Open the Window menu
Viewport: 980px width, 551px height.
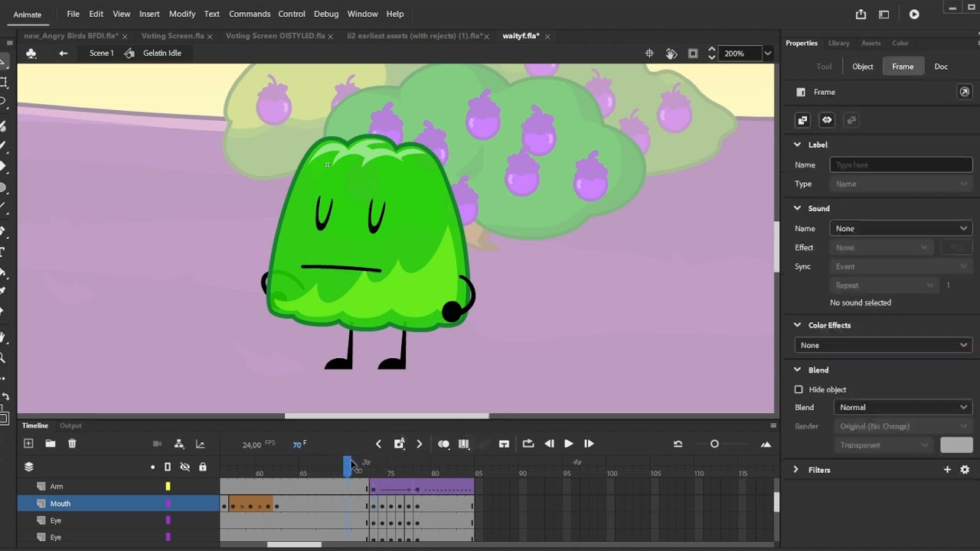point(362,14)
